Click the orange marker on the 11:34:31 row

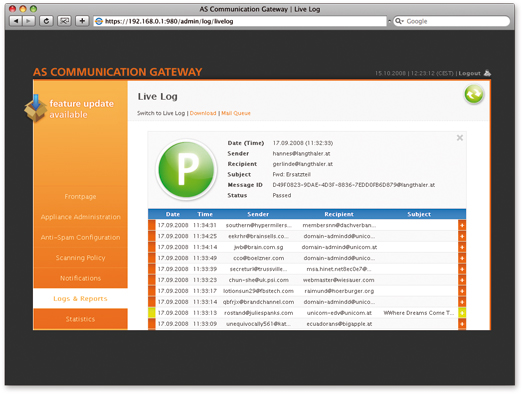152,225
